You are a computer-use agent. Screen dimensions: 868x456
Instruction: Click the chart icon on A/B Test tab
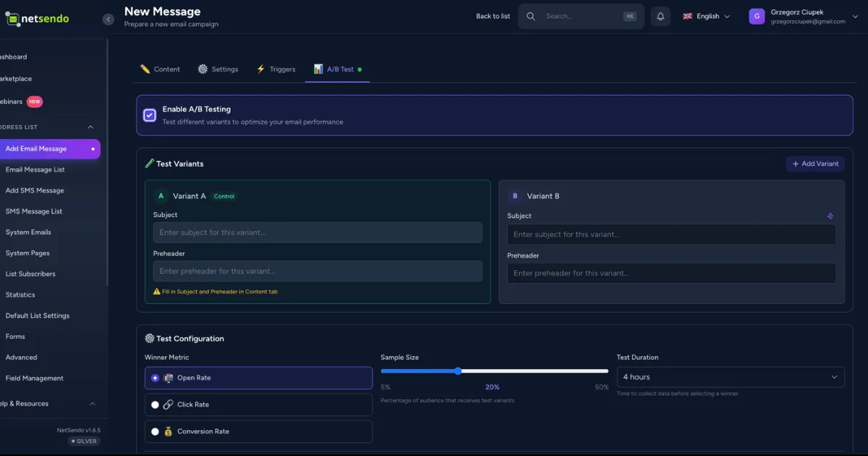[318, 69]
